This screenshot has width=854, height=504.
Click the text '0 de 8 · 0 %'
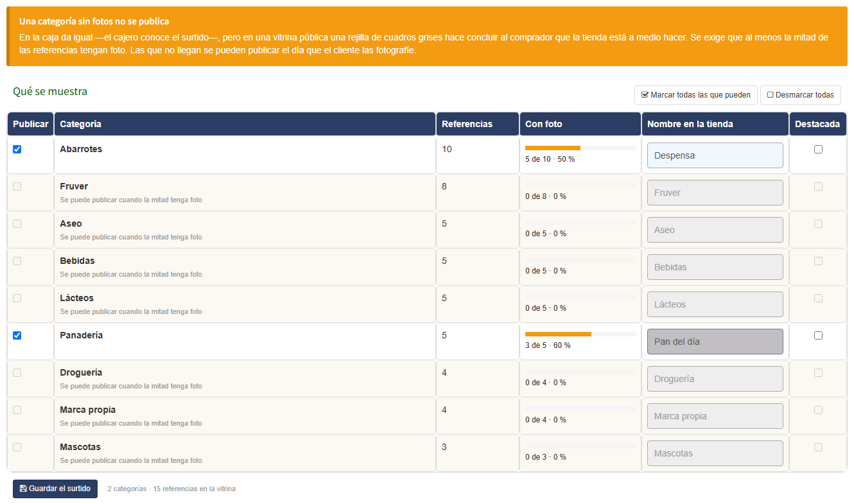click(x=546, y=196)
